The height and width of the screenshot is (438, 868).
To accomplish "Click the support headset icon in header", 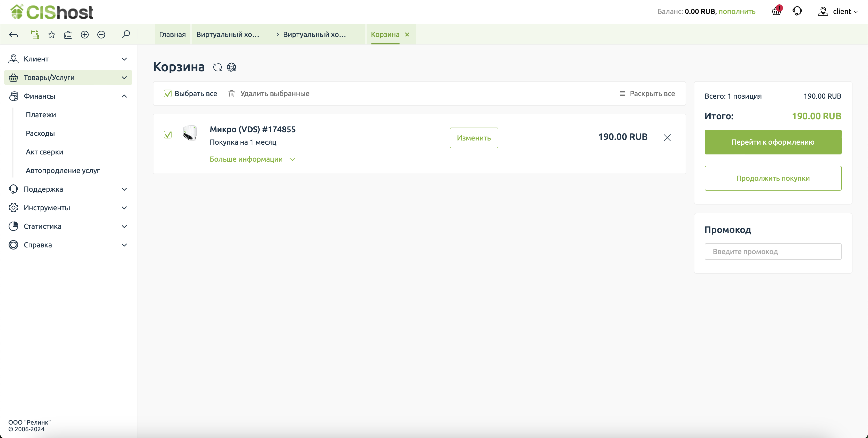I will pyautogui.click(x=797, y=11).
